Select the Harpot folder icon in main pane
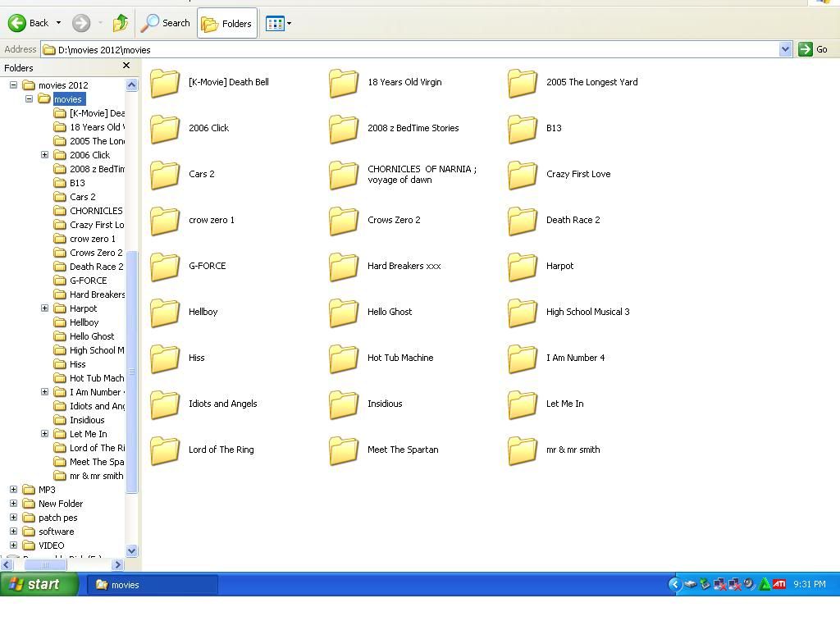The height and width of the screenshot is (630, 840). click(523, 267)
